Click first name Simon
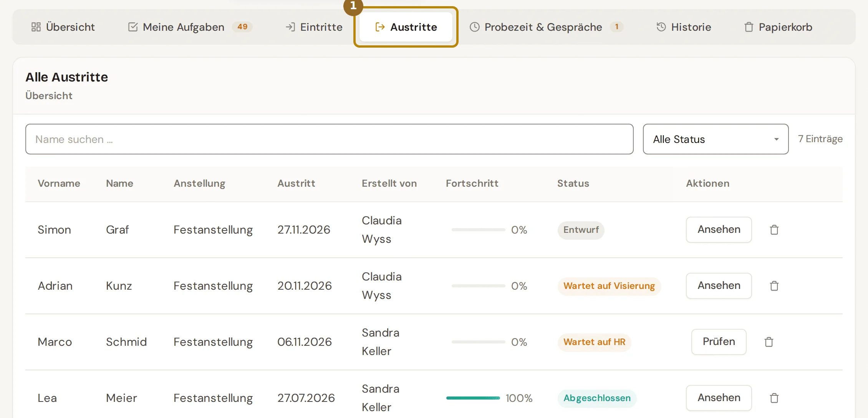 [x=54, y=230]
